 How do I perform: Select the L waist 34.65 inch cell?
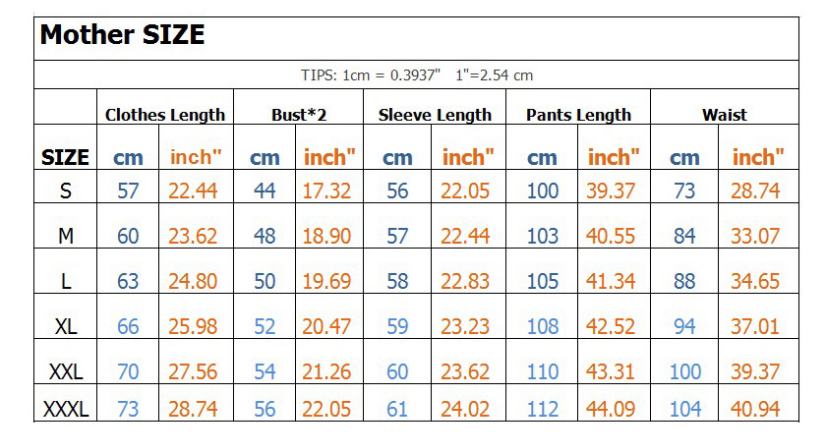pyautogui.click(x=755, y=282)
